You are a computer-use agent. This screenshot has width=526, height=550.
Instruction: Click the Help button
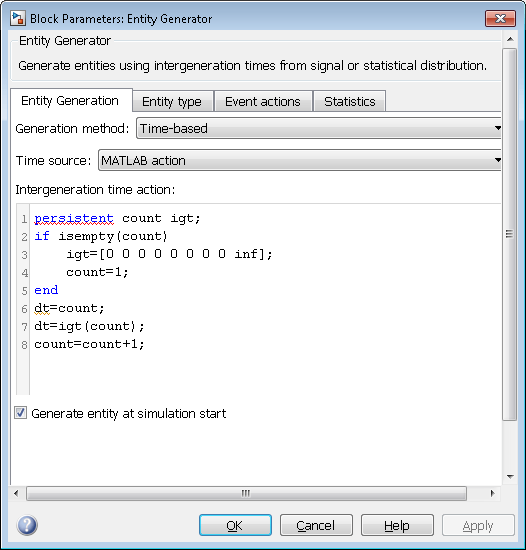click(397, 525)
